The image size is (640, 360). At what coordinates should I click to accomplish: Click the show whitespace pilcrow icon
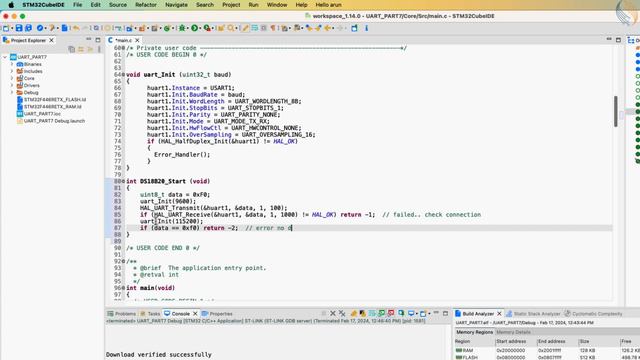273,28
